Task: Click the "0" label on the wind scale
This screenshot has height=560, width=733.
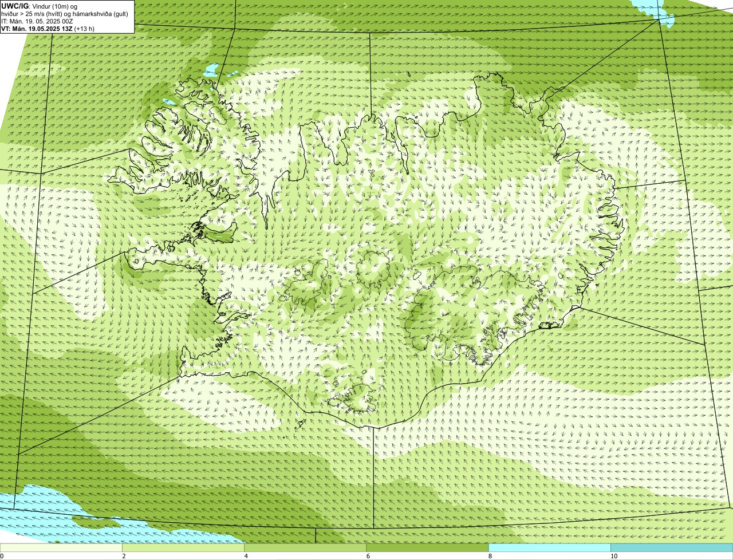Action: 2,556
